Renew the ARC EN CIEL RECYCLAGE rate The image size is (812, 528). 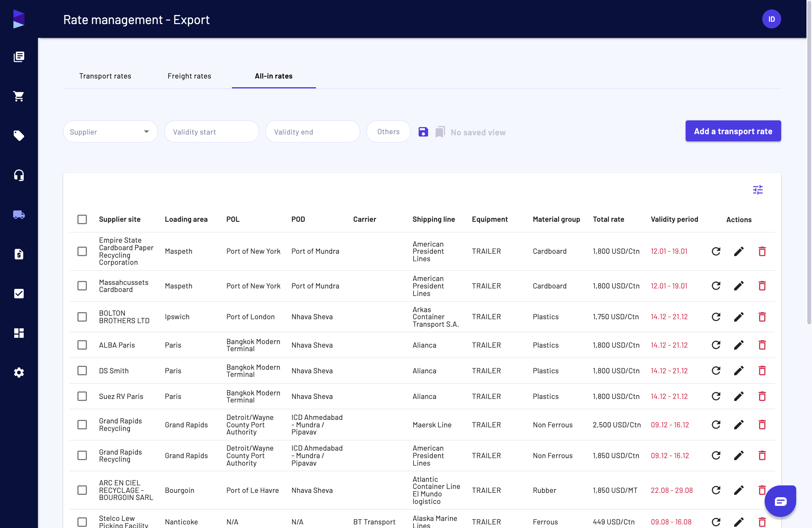click(x=716, y=491)
